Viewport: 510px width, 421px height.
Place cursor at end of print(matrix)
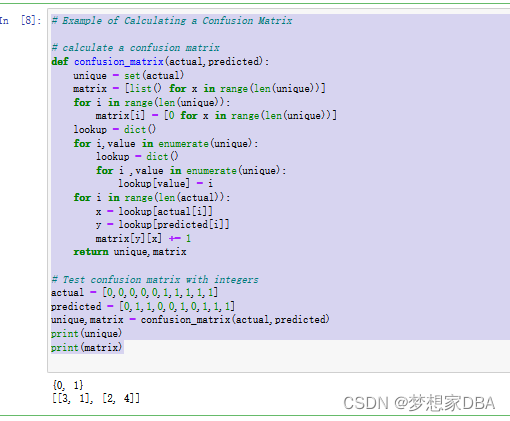coord(122,347)
